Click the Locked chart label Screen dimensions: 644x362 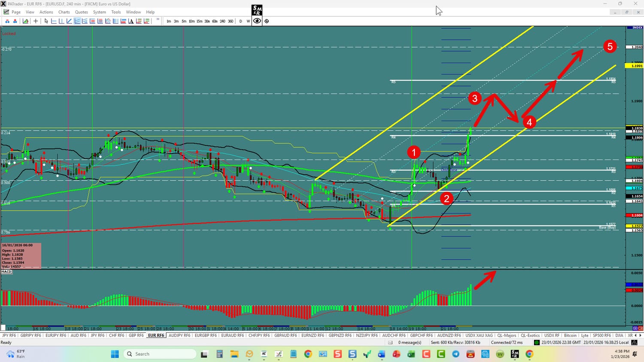click(9, 33)
